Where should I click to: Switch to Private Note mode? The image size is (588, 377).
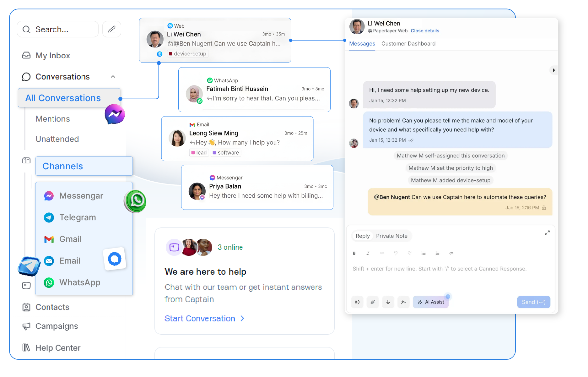click(391, 236)
